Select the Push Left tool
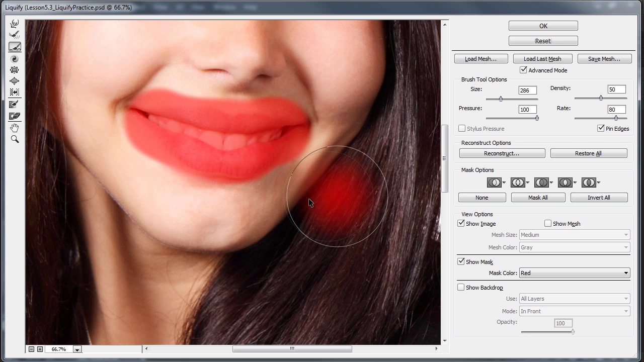The height and width of the screenshot is (362, 644). click(x=15, y=93)
